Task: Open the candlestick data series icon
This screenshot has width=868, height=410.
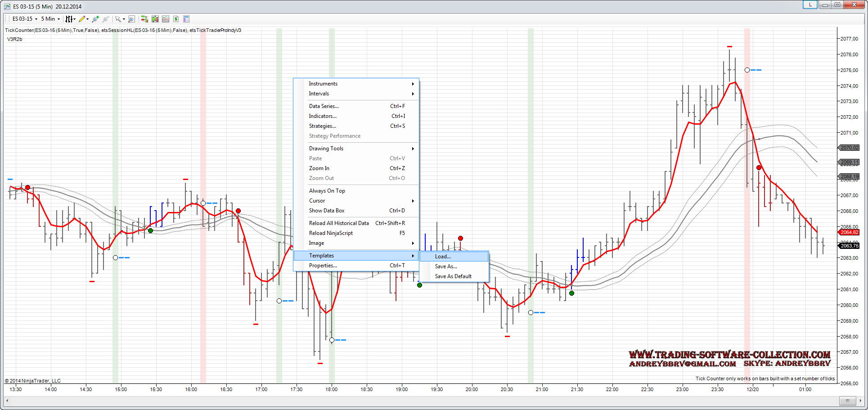Action: [155, 19]
